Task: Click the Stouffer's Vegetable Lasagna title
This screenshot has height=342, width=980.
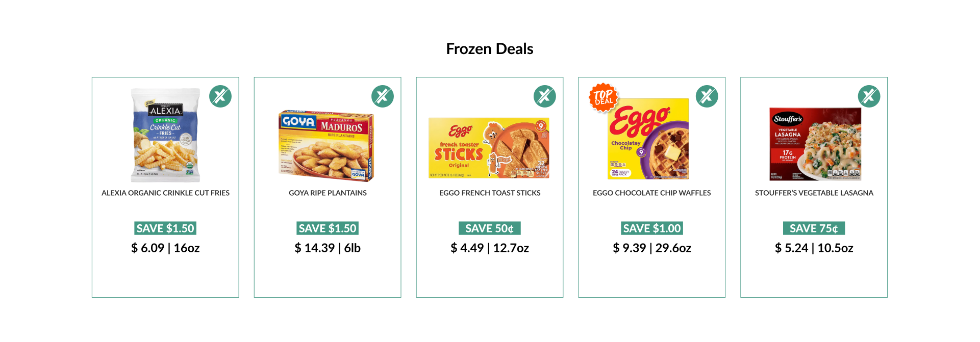Action: [814, 193]
